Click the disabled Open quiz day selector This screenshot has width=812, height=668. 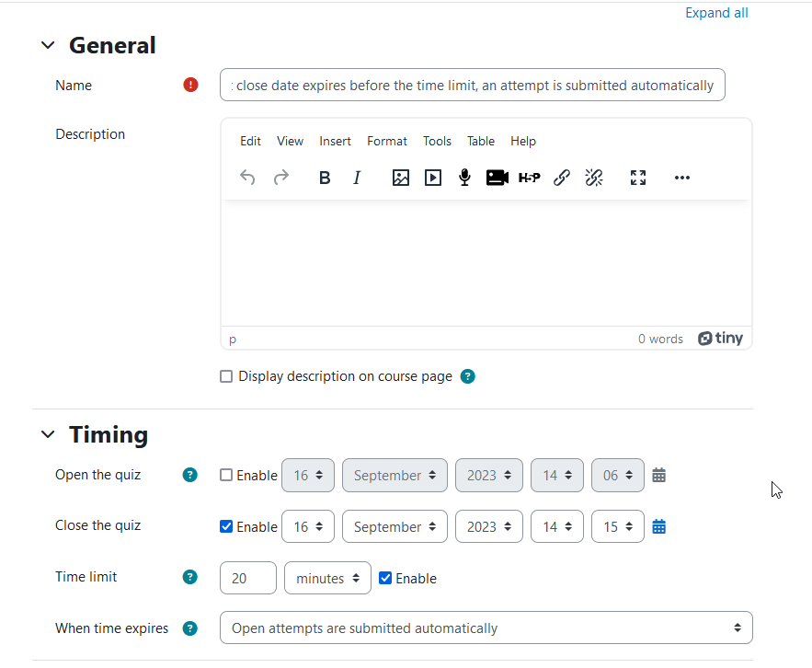308,475
